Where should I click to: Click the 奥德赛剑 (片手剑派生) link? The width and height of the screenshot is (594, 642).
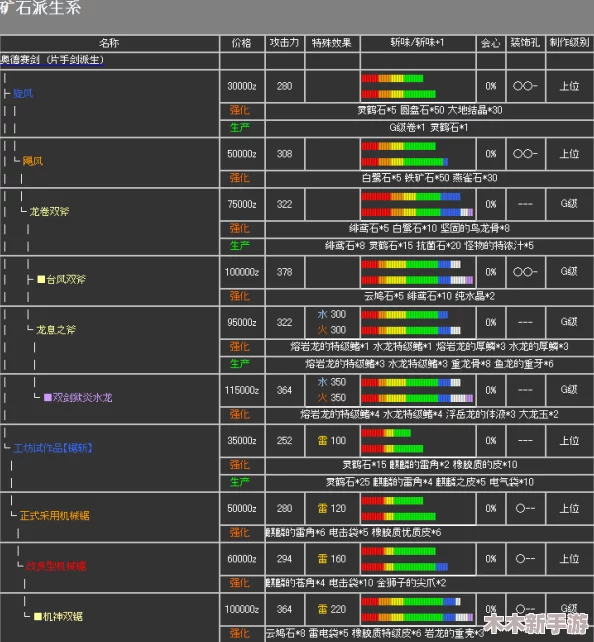pyautogui.click(x=52, y=60)
